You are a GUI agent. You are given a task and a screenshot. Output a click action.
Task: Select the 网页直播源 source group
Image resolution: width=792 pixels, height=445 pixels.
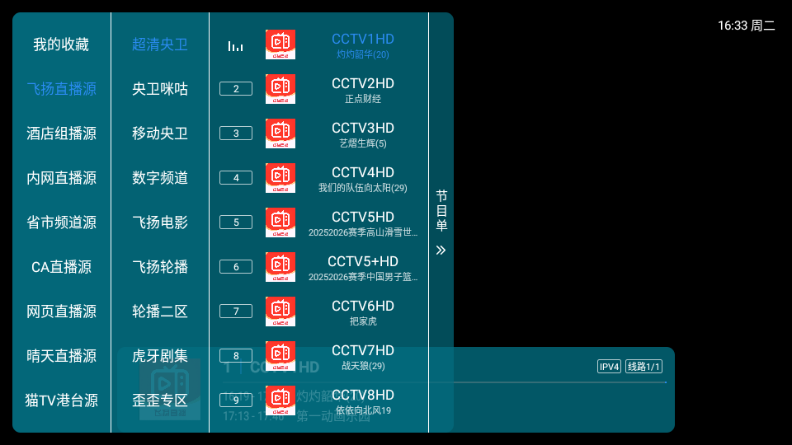(x=61, y=311)
